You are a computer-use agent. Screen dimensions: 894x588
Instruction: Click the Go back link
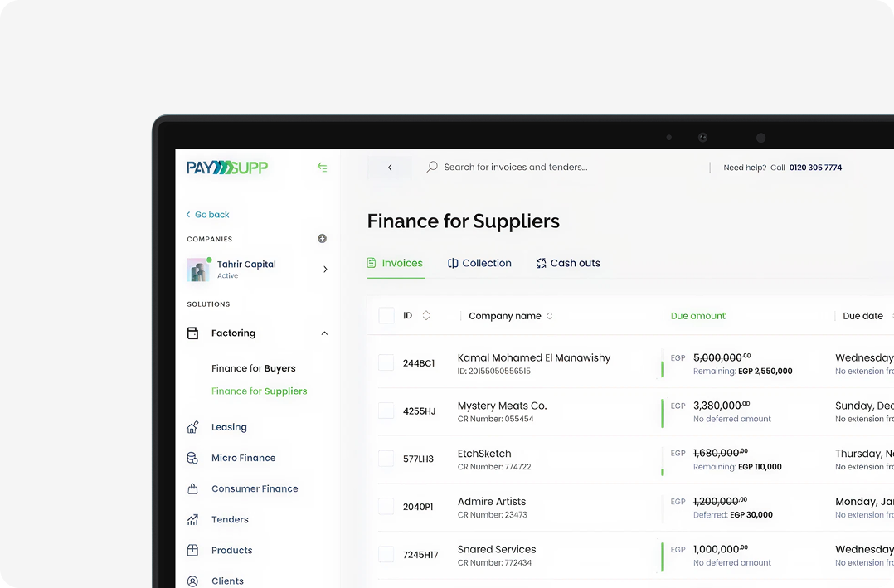[207, 215]
